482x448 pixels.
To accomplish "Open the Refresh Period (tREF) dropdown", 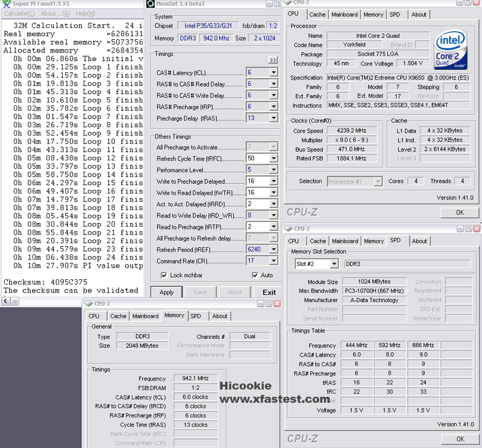I will 274,249.
